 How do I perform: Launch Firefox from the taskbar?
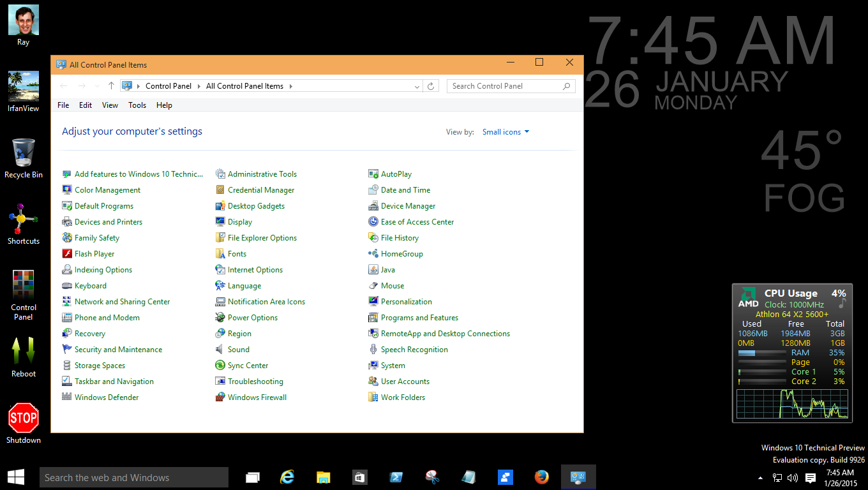(x=542, y=477)
